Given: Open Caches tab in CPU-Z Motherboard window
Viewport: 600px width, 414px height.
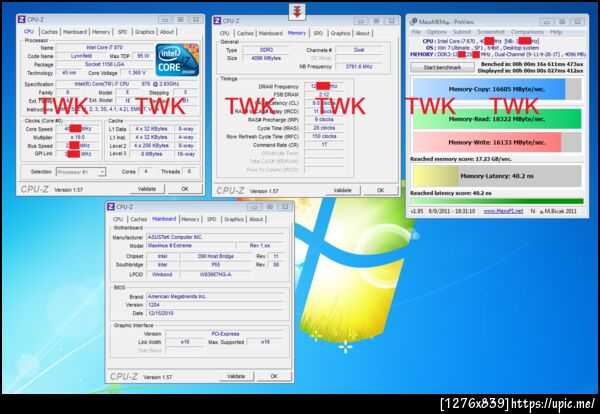Looking at the screenshot, I should 139,219.
